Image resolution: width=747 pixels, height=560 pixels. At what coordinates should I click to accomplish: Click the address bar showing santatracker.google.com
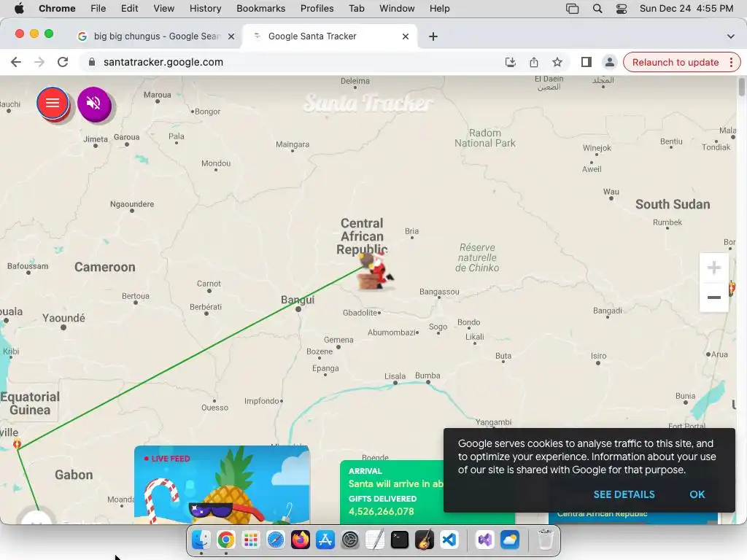click(295, 62)
